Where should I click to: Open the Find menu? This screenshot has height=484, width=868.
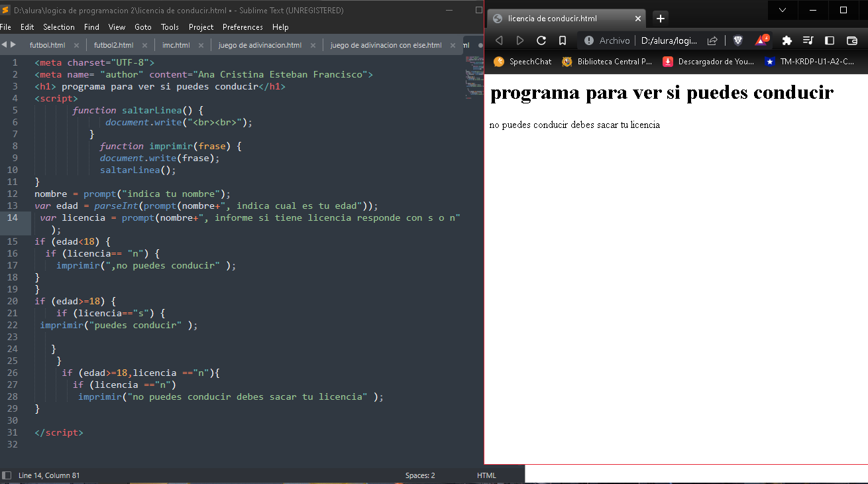pyautogui.click(x=91, y=27)
